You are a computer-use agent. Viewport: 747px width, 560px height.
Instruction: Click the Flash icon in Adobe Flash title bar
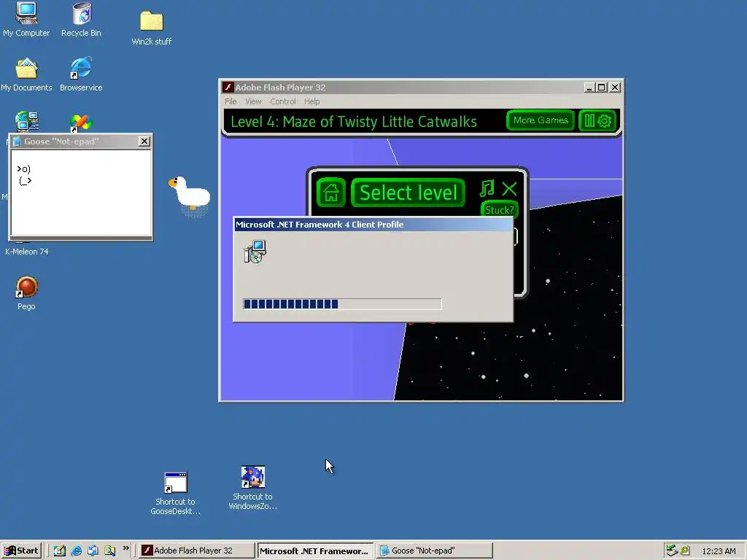click(228, 87)
